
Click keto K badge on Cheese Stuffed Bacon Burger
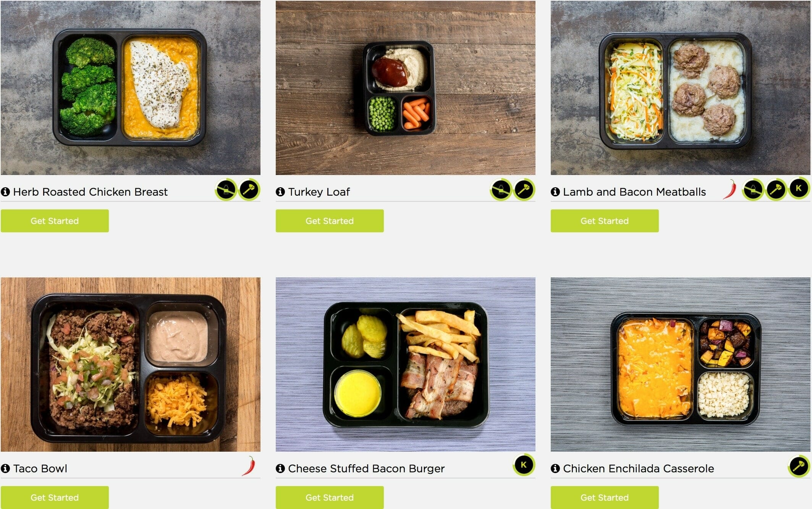(524, 465)
